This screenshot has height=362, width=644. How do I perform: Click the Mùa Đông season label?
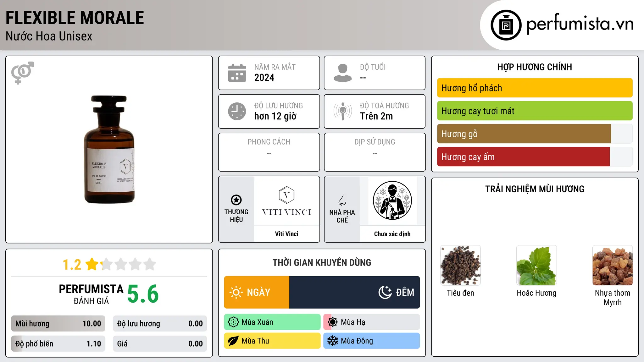(357, 341)
